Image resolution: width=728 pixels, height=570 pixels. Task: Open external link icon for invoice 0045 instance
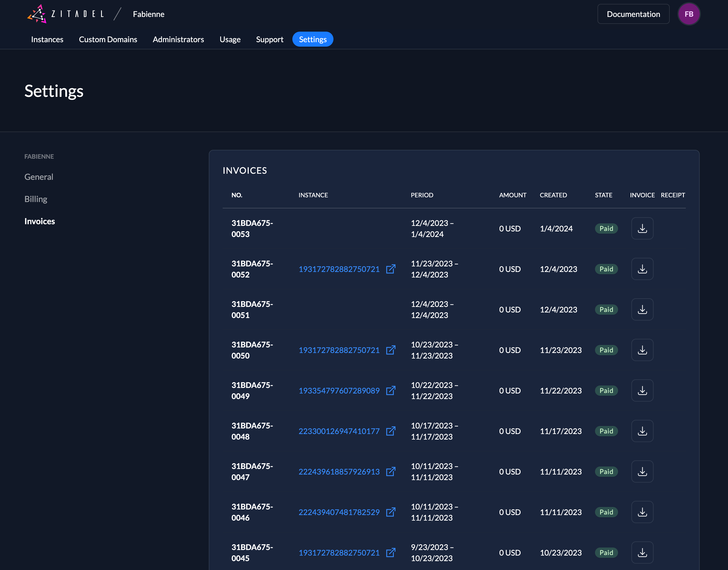391,553
